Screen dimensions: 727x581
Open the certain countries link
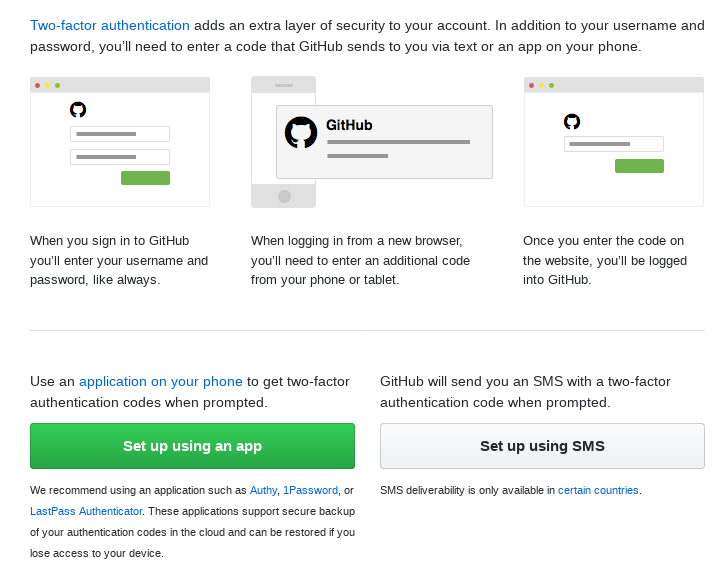point(598,491)
